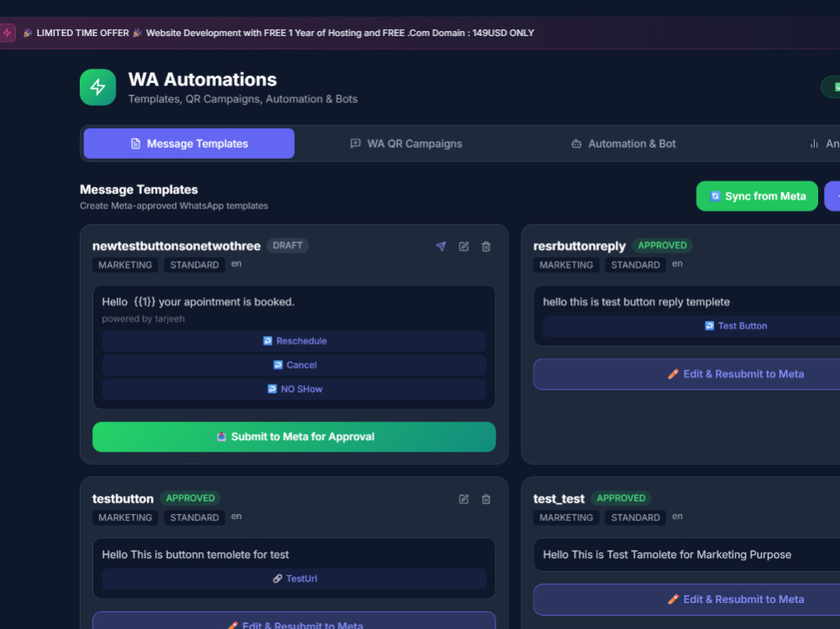This screenshot has width=840, height=629.
Task: Click the NO SHow quick-reply button
Action: point(294,389)
